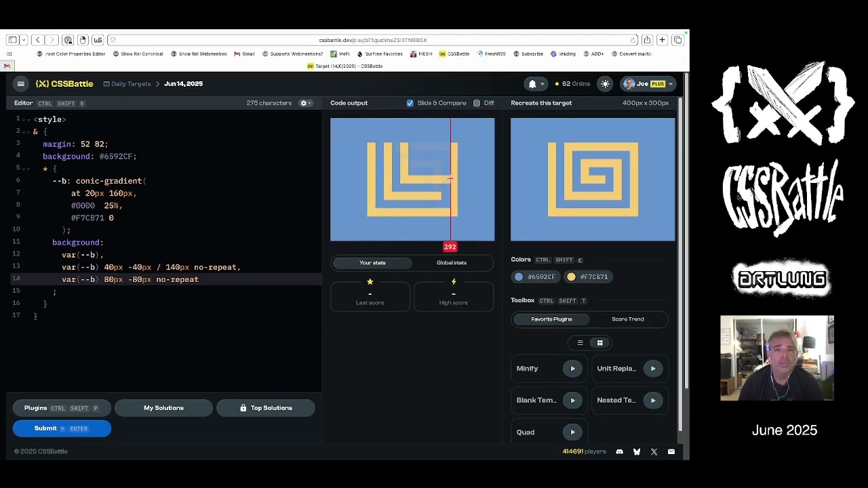Viewport: 868px width, 488px height.
Task: Toggle the browser sidebar button
Action: (x=13, y=40)
